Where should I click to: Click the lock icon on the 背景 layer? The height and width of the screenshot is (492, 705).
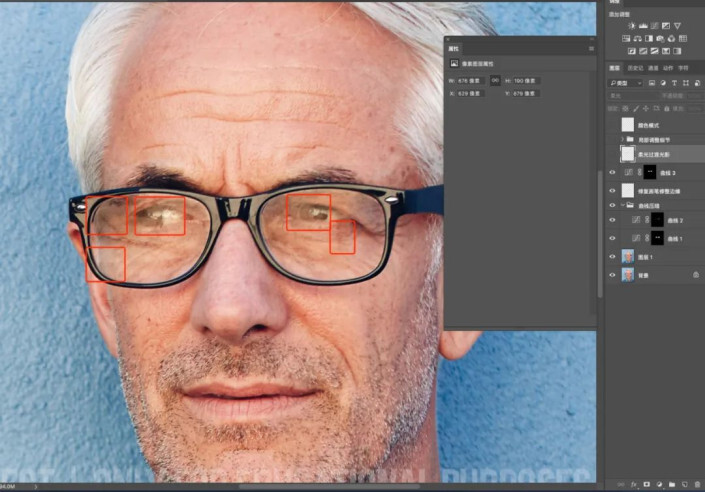[x=696, y=274]
